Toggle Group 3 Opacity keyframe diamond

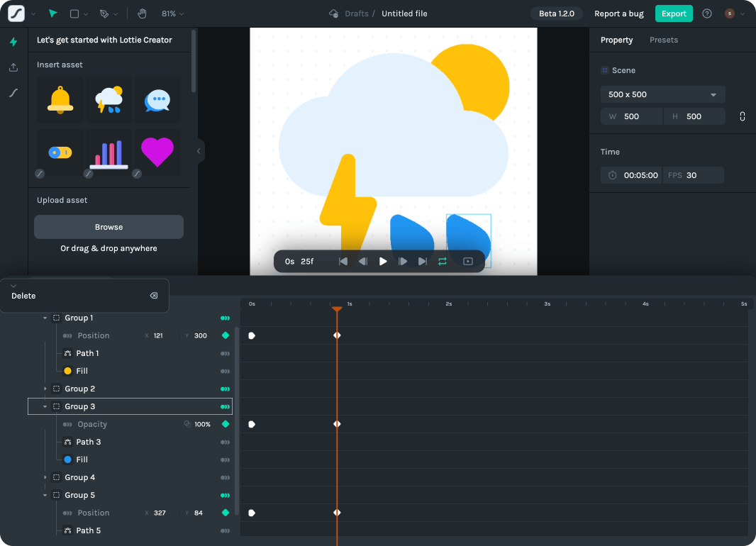pos(226,424)
